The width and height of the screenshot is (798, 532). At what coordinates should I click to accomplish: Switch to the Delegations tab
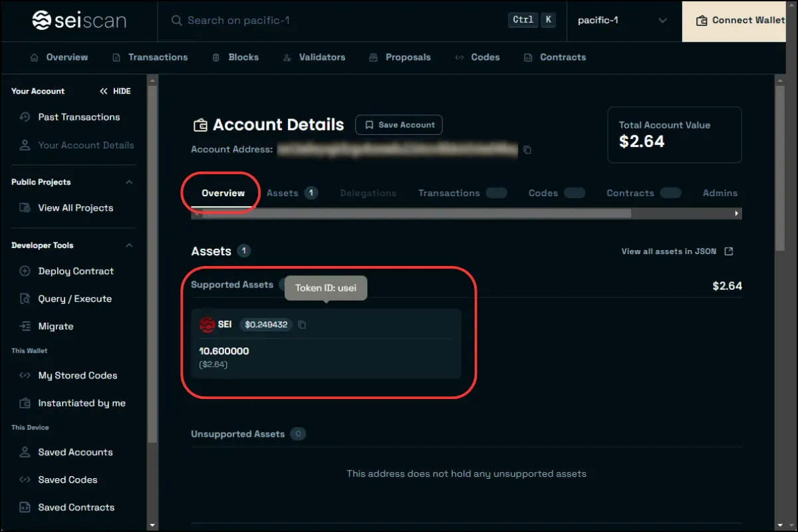368,193
